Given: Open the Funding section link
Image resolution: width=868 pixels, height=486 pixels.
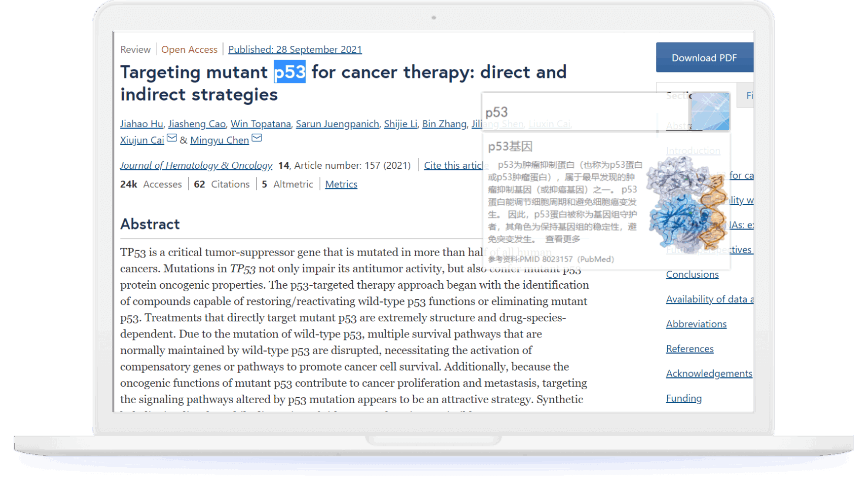Looking at the screenshot, I should (x=684, y=398).
